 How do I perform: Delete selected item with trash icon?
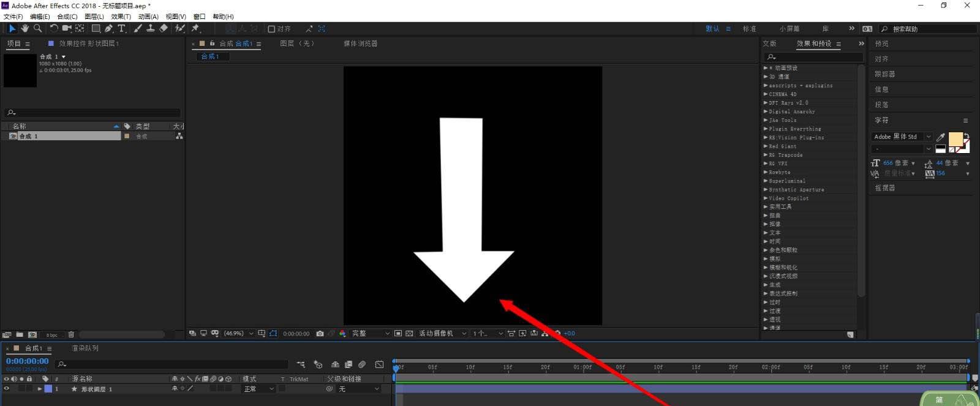(x=71, y=335)
